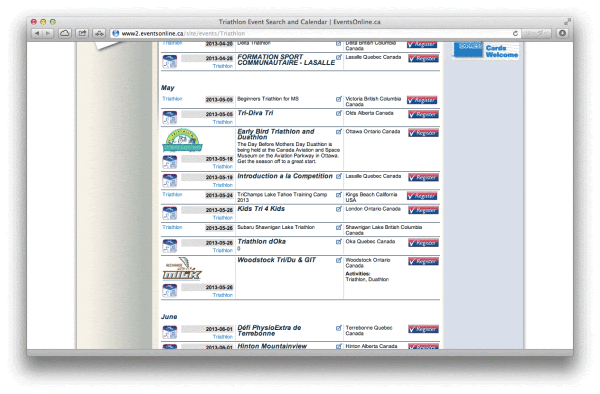The width and height of the screenshot is (600, 394).
Task: Open Introduction a la Competition event title
Action: click(285, 176)
